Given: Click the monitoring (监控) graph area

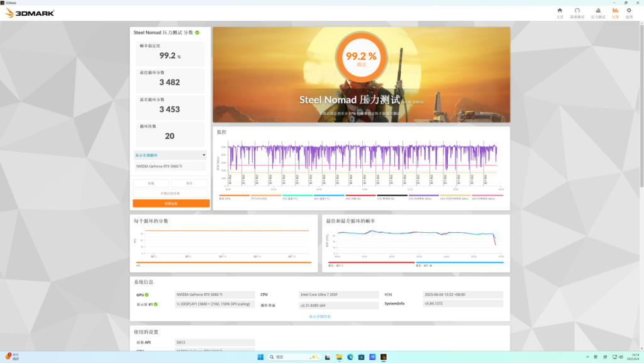Looking at the screenshot, I should tap(362, 164).
